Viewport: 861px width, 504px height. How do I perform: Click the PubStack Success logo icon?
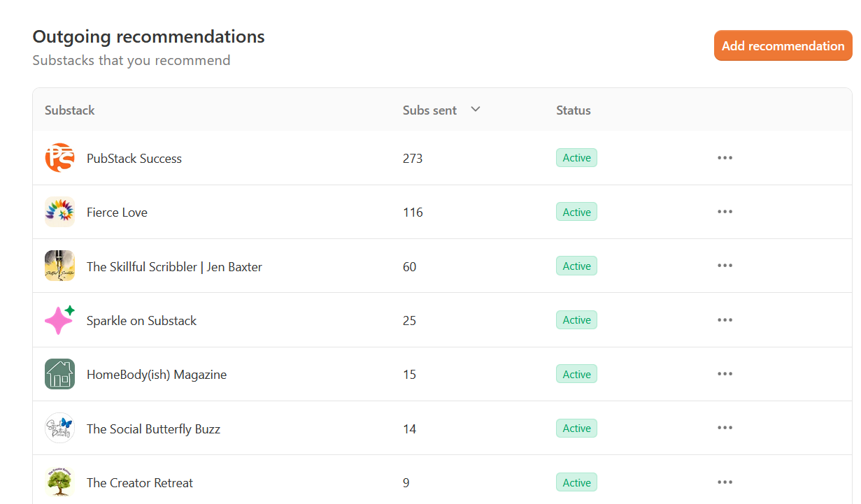click(59, 158)
